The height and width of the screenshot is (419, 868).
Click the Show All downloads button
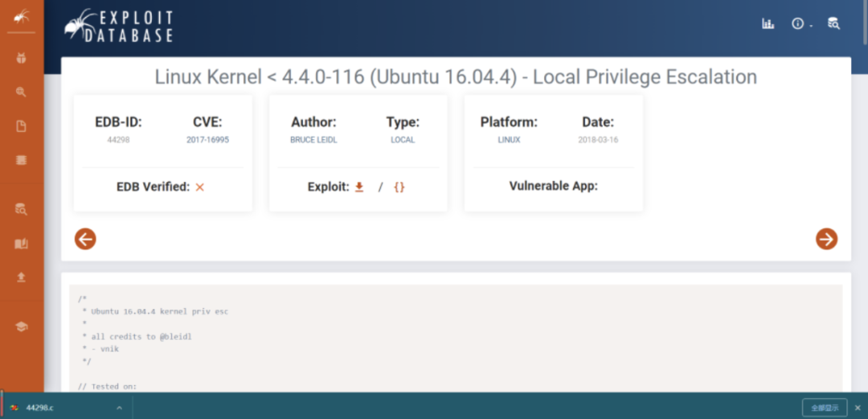pyautogui.click(x=825, y=408)
